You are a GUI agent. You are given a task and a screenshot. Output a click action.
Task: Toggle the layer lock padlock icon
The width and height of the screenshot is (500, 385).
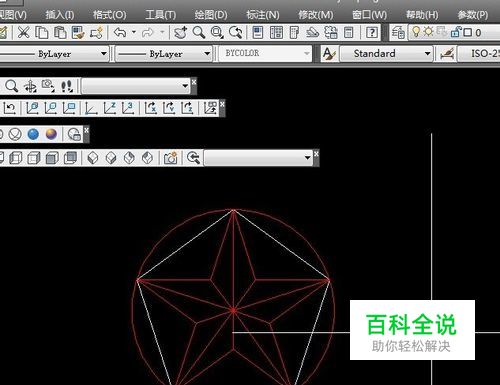(455, 32)
